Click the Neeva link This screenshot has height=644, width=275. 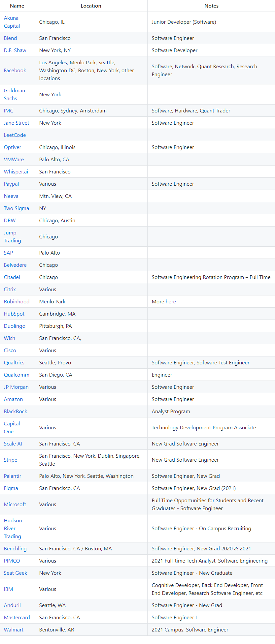tap(11, 196)
